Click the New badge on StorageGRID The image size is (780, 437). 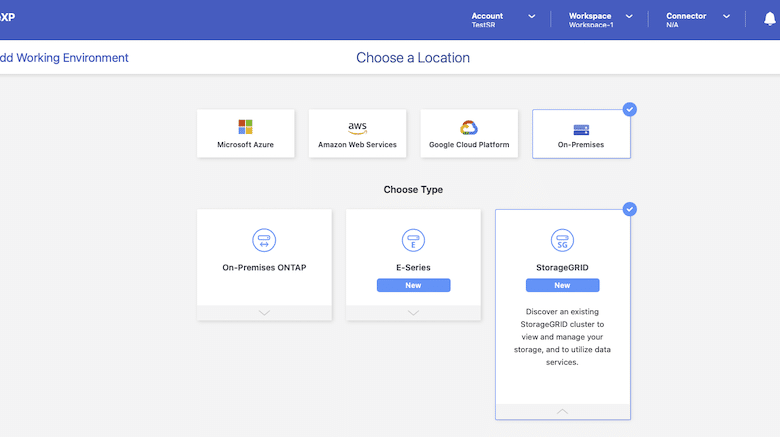point(562,285)
